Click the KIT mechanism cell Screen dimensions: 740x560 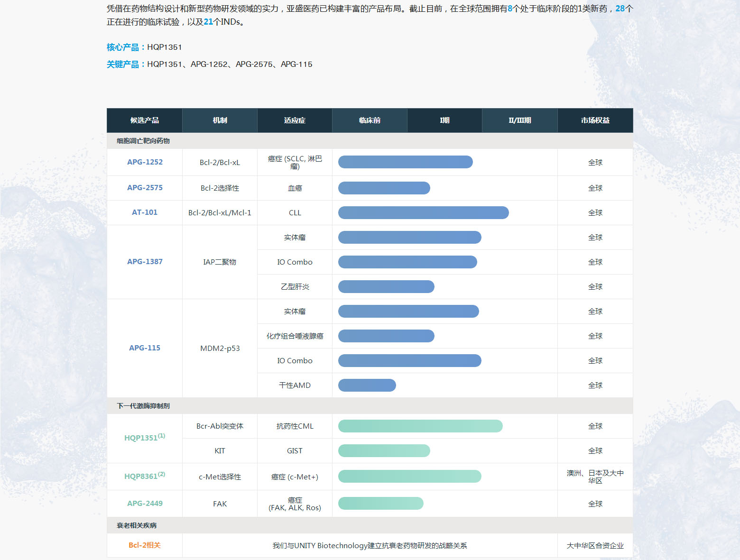tap(220, 450)
